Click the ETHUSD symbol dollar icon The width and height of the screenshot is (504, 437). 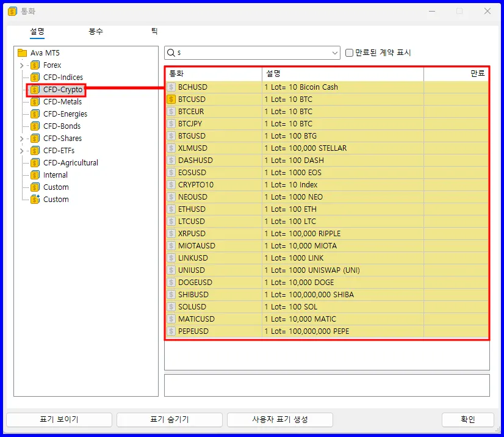click(x=171, y=209)
